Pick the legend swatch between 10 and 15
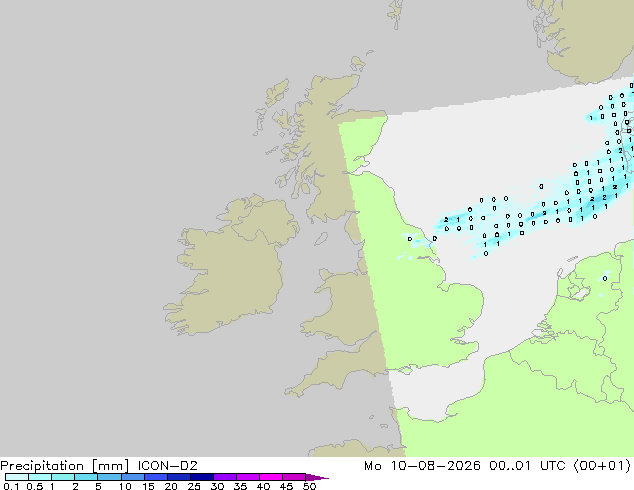 [x=132, y=477]
